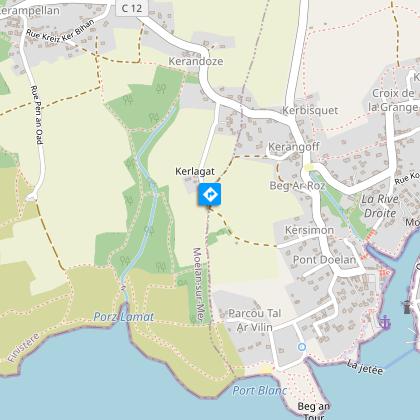Click the La jetée pier label
This screenshot has width=420, height=420.
(x=365, y=367)
